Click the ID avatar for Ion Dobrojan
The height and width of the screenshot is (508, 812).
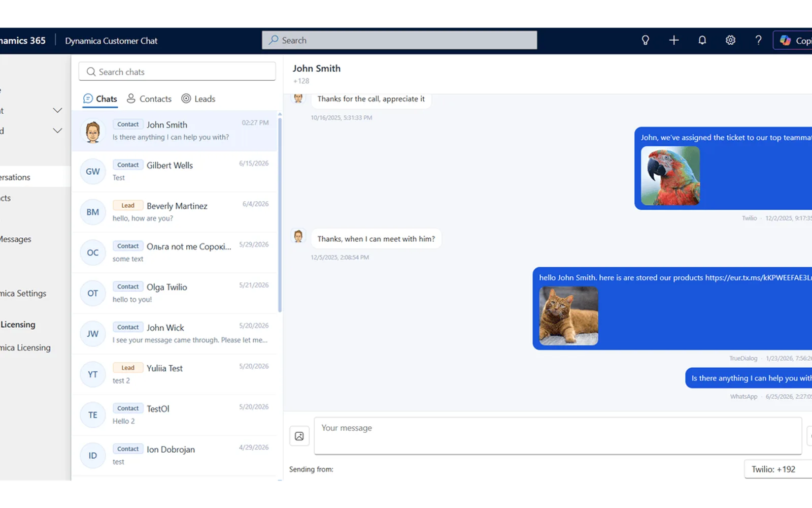tap(92, 456)
